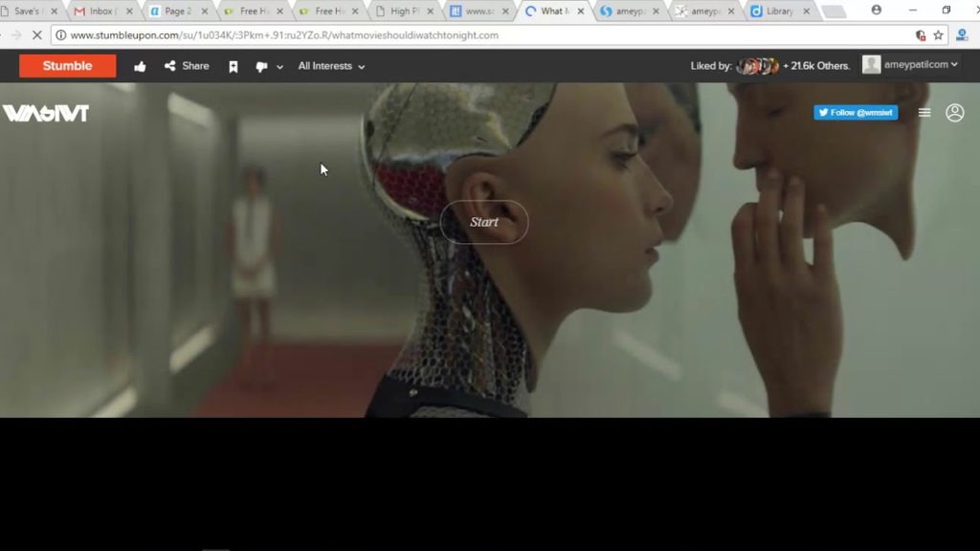Open ameypatilcom account dropdown
Viewport: 980px width, 551px height.
coord(921,64)
